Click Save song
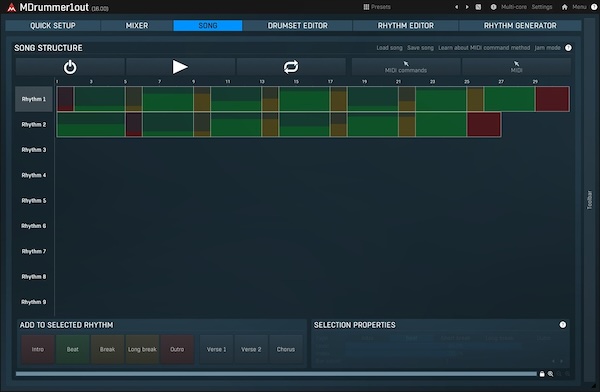Viewport: 600px width, 392px height. click(x=420, y=48)
